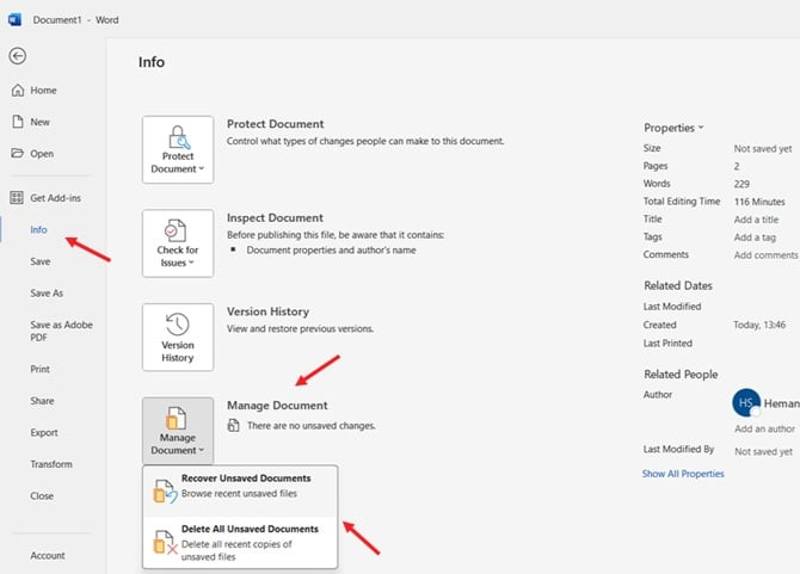Click the Version History heading text
Viewport: 800px width, 574px height.
(x=268, y=311)
